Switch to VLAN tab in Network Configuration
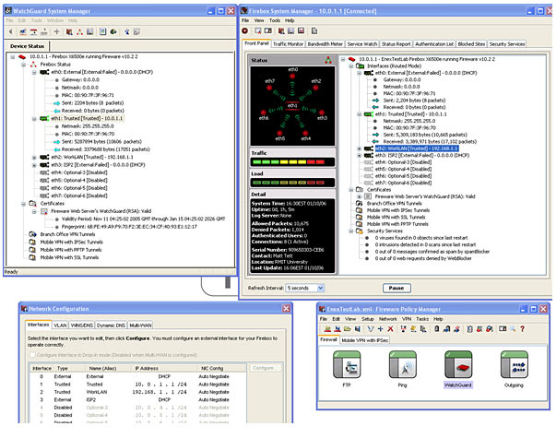Image resolution: width=554 pixels, height=429 pixels. tap(60, 325)
